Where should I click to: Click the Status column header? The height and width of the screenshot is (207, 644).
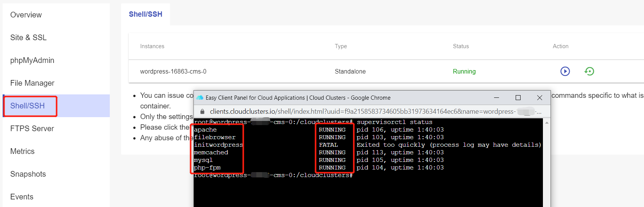click(461, 46)
